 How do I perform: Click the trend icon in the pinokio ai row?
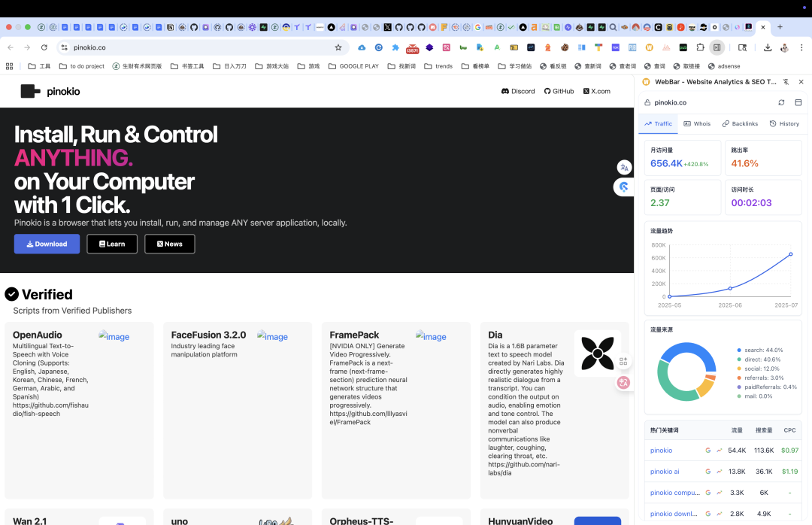pyautogui.click(x=720, y=472)
